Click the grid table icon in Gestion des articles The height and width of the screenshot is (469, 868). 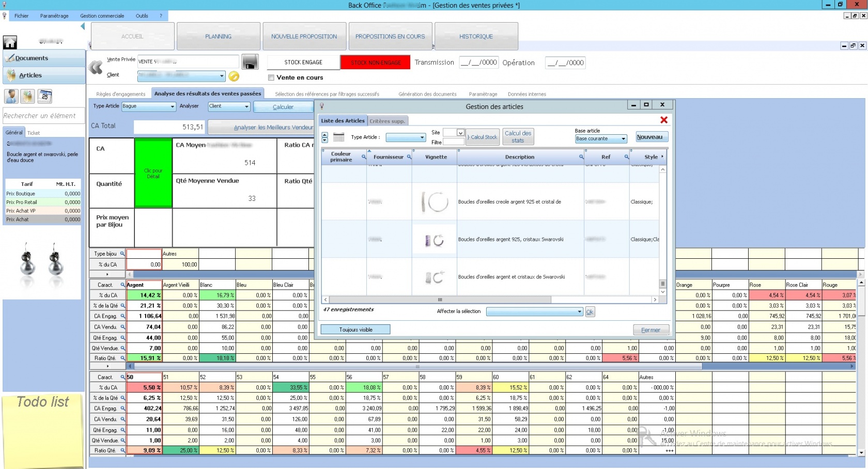pyautogui.click(x=338, y=137)
